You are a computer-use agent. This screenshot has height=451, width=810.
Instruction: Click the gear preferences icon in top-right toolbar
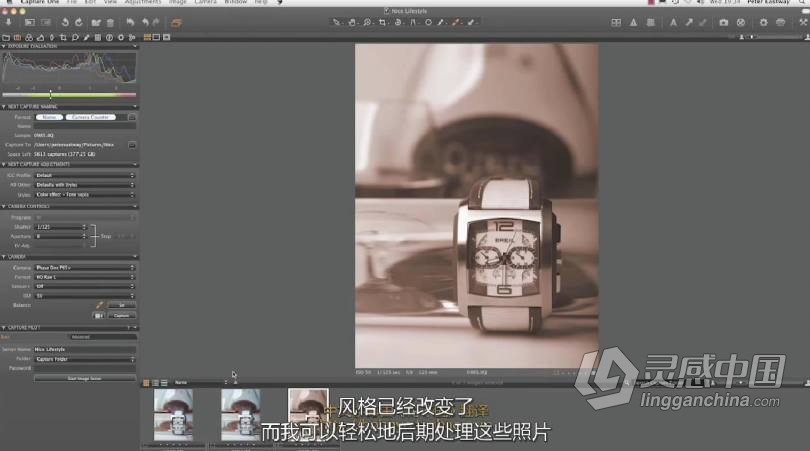coord(764,23)
